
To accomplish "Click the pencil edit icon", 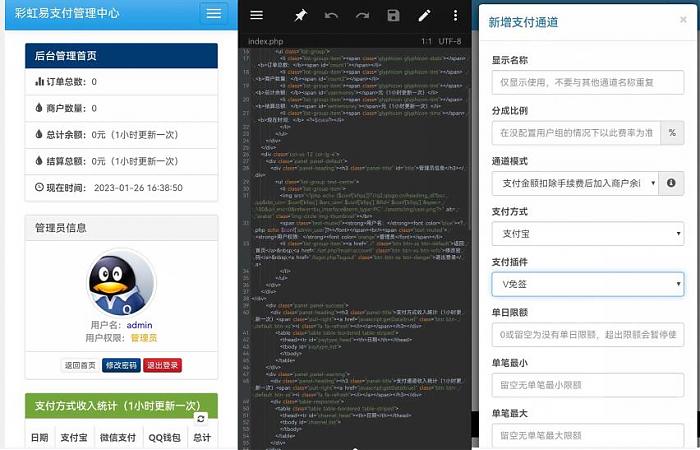I will 424,15.
